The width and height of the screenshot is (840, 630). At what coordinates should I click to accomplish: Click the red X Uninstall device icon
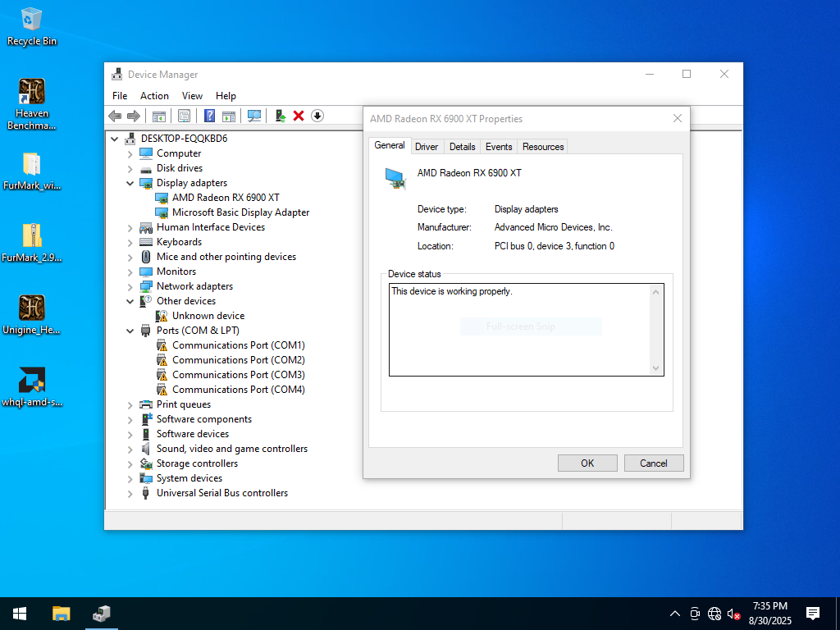tap(299, 116)
